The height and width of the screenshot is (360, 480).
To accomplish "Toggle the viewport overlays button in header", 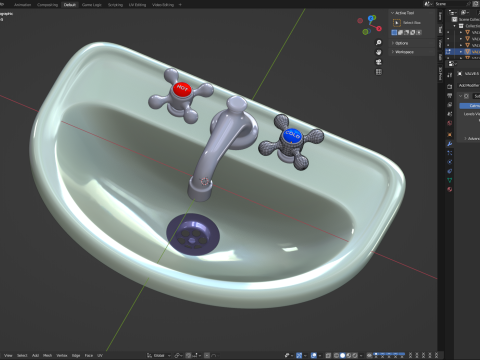I will 314,355.
